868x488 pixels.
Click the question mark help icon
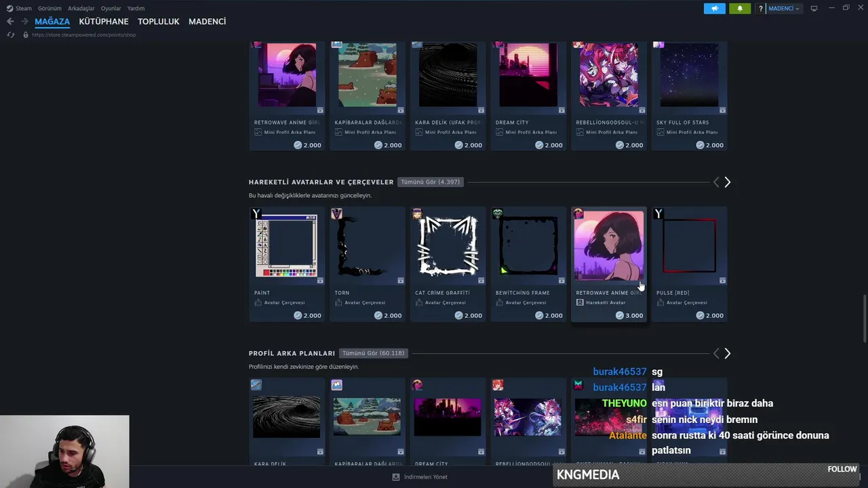click(x=761, y=8)
